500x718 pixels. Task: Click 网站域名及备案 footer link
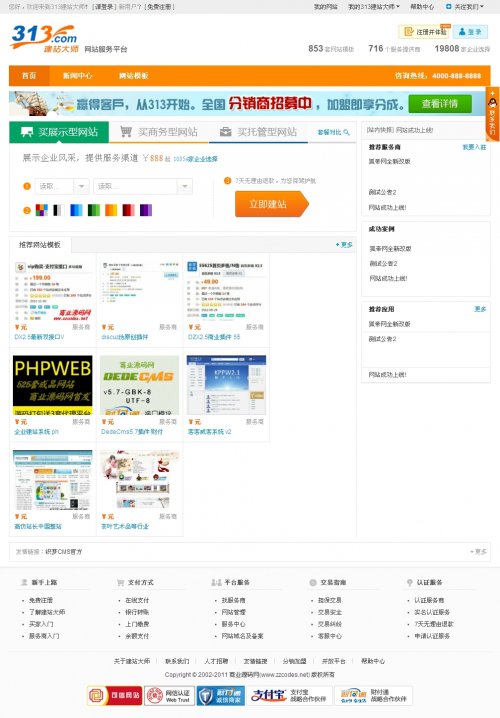pos(242,636)
